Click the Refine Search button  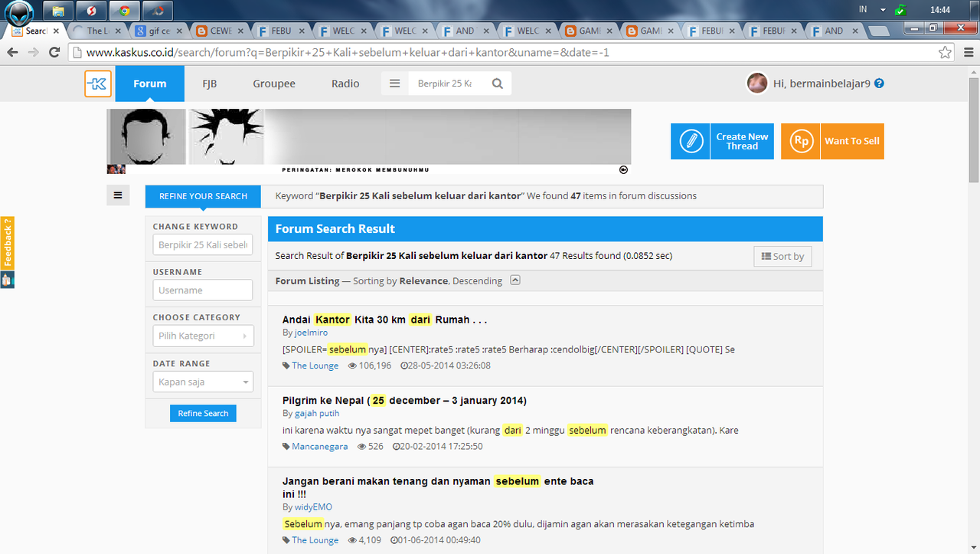click(x=203, y=413)
